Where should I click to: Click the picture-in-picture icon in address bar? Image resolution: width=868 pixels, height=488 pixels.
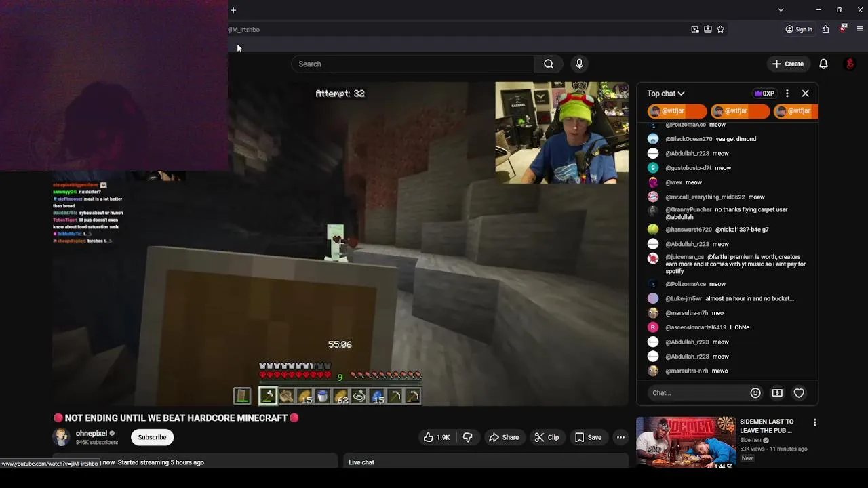point(695,29)
